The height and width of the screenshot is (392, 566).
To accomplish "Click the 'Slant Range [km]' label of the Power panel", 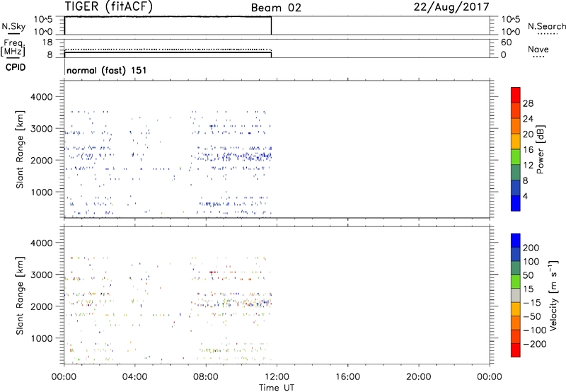I will [20, 149].
